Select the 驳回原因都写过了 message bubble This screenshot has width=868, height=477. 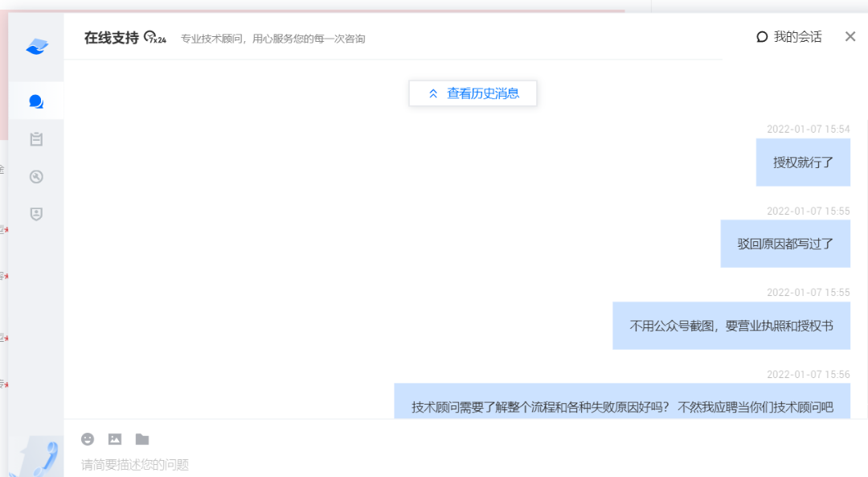click(x=785, y=244)
